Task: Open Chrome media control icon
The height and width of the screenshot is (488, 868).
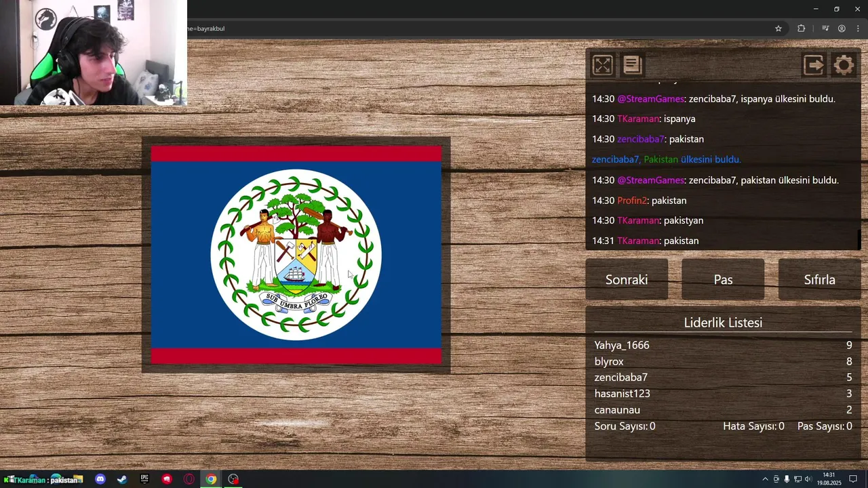Action: point(825,28)
